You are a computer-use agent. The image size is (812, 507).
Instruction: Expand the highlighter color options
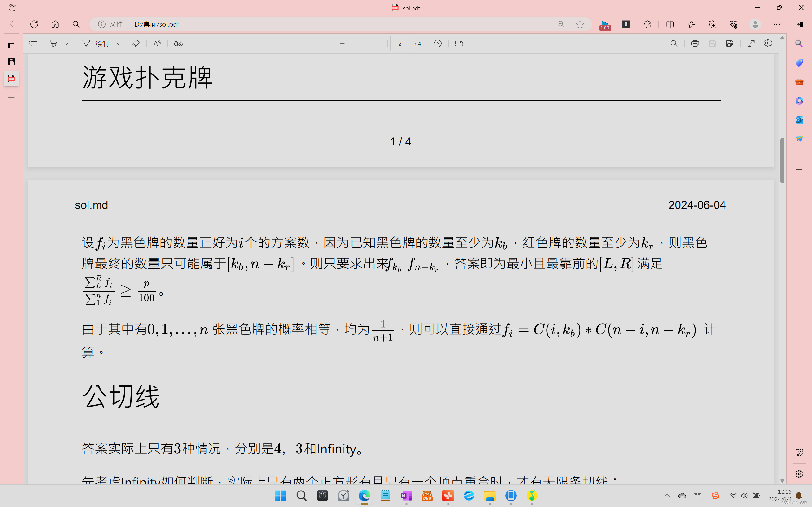point(66,43)
